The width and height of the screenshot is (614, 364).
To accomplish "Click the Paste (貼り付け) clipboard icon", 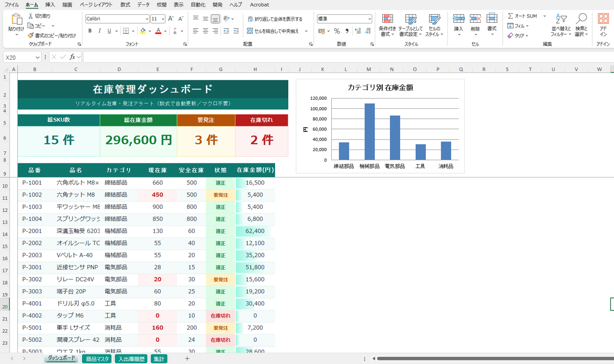I will [16, 20].
